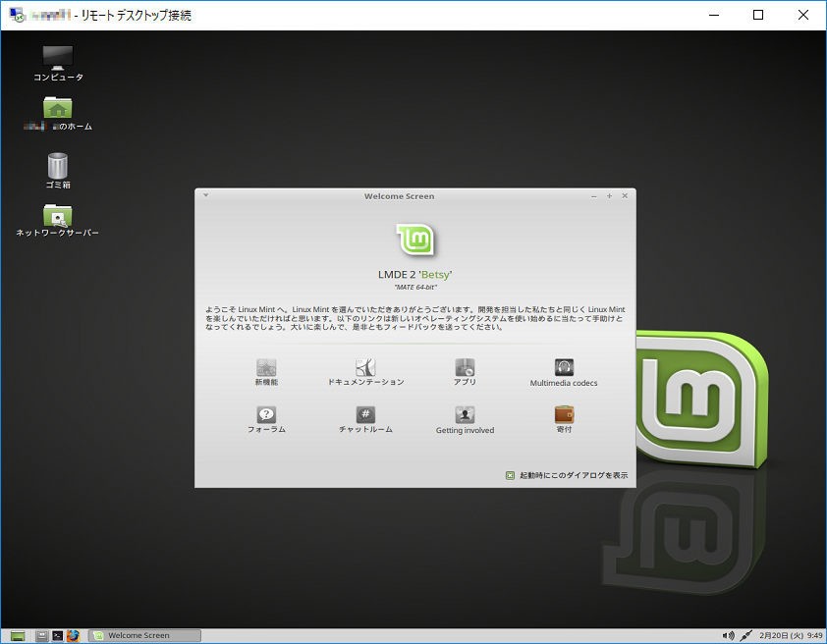Launch the terminal from the panel
Image resolution: width=827 pixels, height=644 pixels.
(58, 636)
